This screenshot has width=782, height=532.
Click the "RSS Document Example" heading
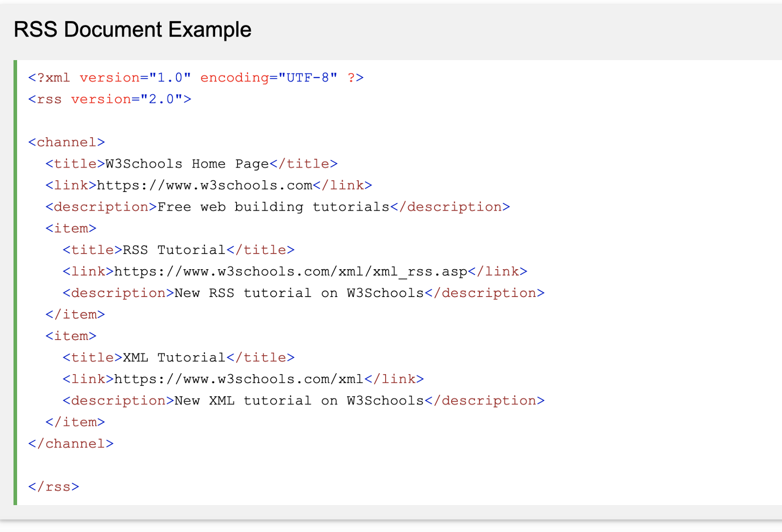tap(132, 30)
